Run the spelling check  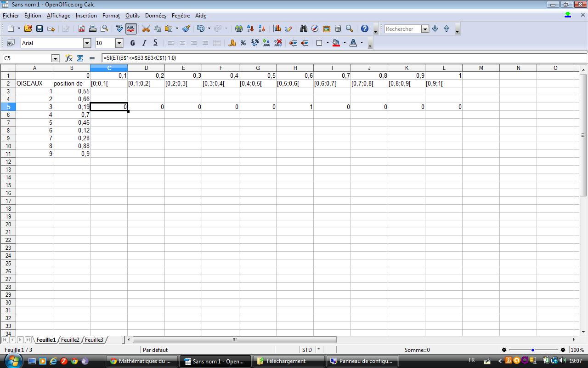[x=119, y=29]
